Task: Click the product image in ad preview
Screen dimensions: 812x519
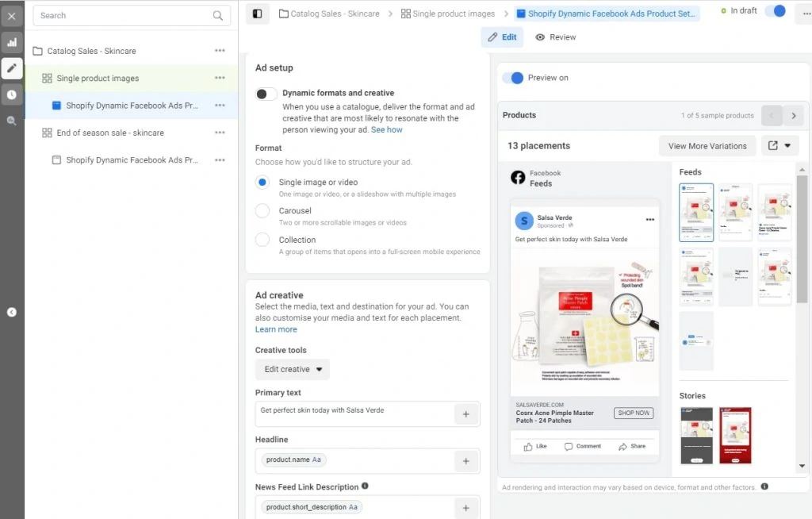Action: (584, 322)
